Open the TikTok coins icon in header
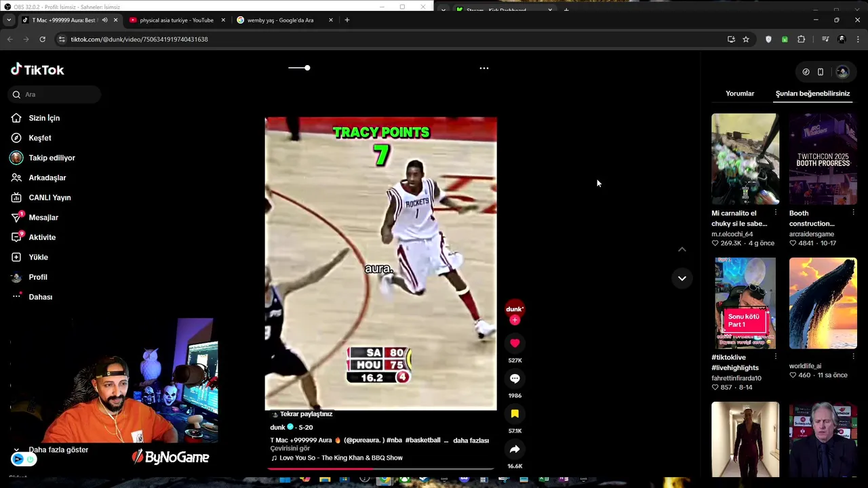Viewport: 868px width, 488px height. coord(806,72)
